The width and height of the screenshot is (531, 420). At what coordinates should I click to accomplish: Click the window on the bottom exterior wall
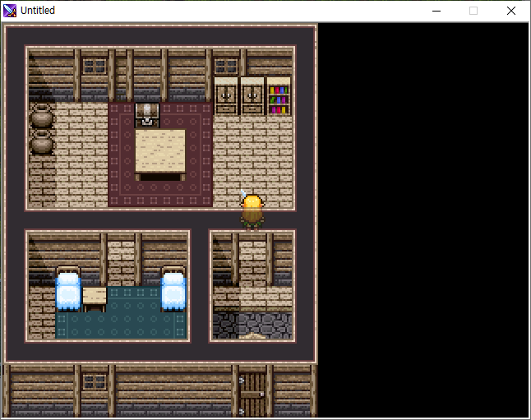(95, 381)
